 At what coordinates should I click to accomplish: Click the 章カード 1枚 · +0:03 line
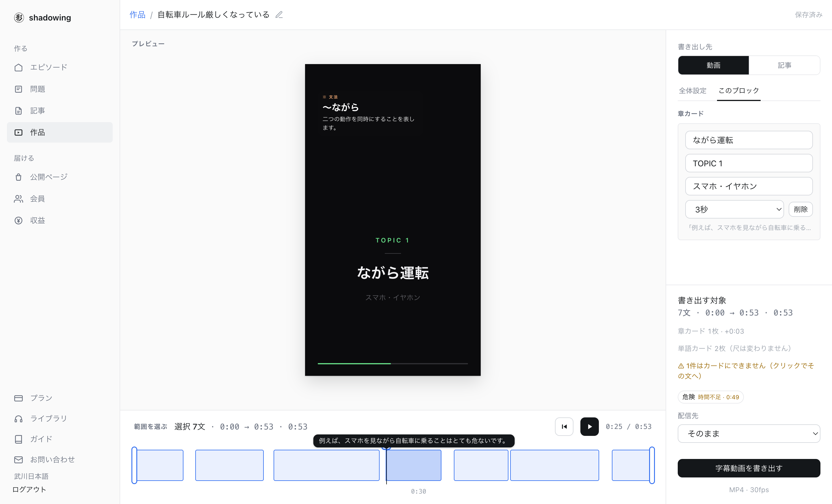click(711, 331)
